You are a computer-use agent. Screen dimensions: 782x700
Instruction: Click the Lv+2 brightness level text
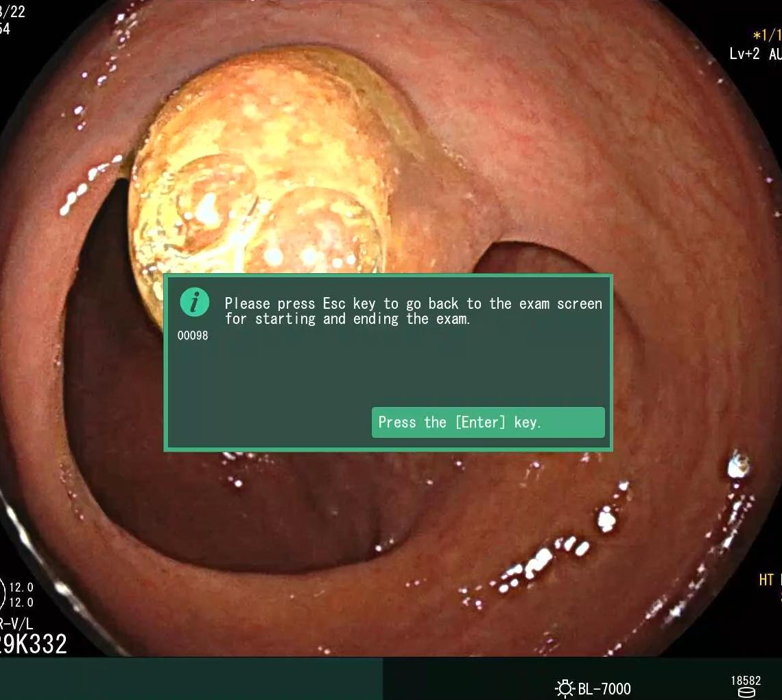click(x=744, y=54)
